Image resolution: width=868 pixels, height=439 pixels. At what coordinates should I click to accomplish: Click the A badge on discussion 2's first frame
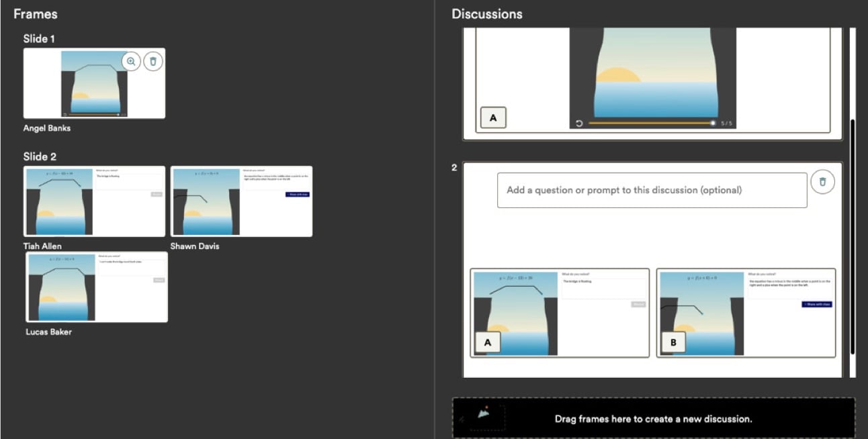(488, 342)
